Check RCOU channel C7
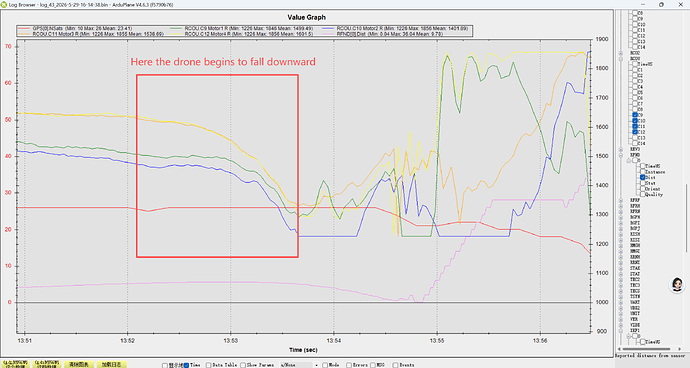This screenshot has width=690, height=368. point(635,104)
